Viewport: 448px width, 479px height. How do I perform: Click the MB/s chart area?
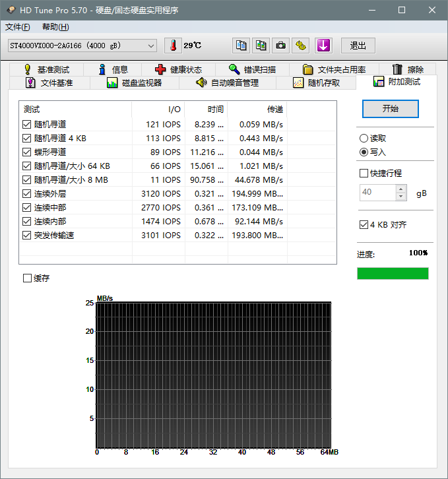[x=213, y=375]
